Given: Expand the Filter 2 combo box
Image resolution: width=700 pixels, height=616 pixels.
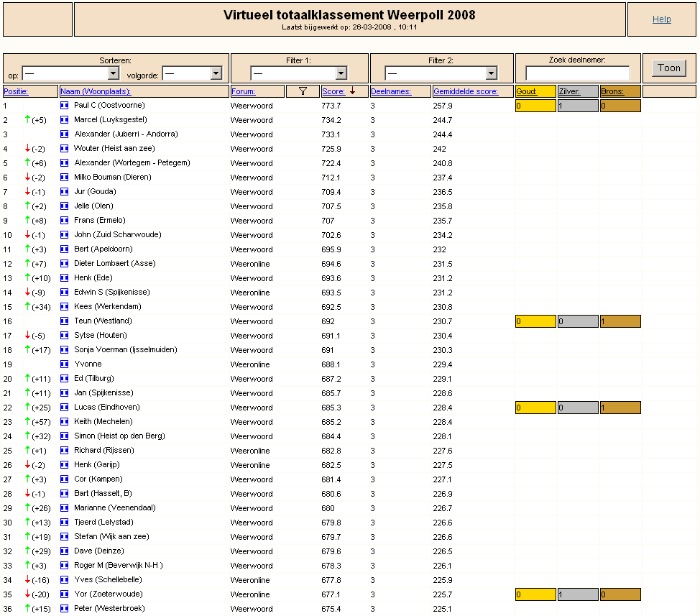Looking at the screenshot, I should (441, 73).
